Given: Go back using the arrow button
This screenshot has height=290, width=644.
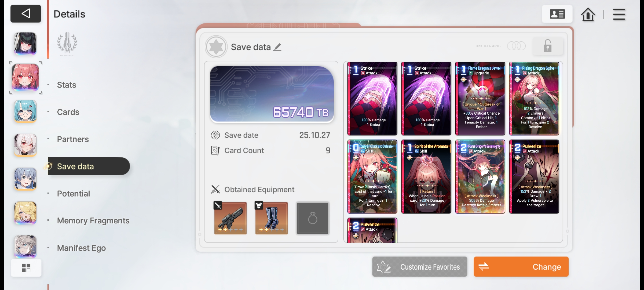Looking at the screenshot, I should (x=26, y=14).
